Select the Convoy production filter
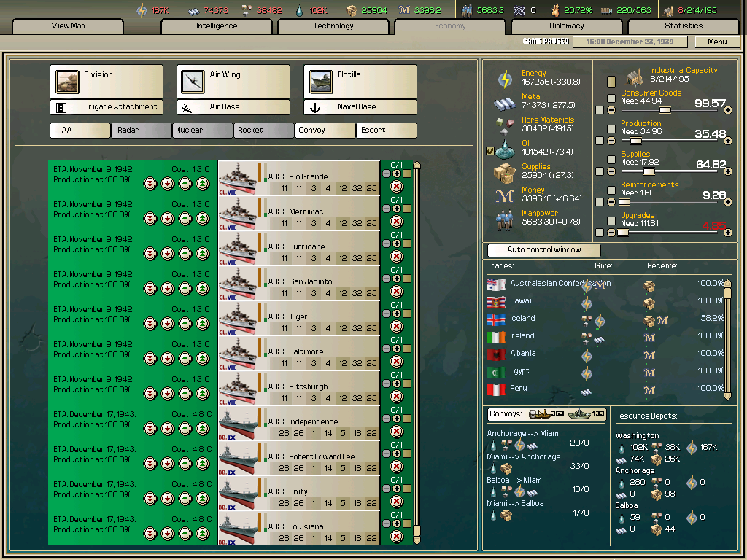Viewport: 747px width, 560px height. 325,130
